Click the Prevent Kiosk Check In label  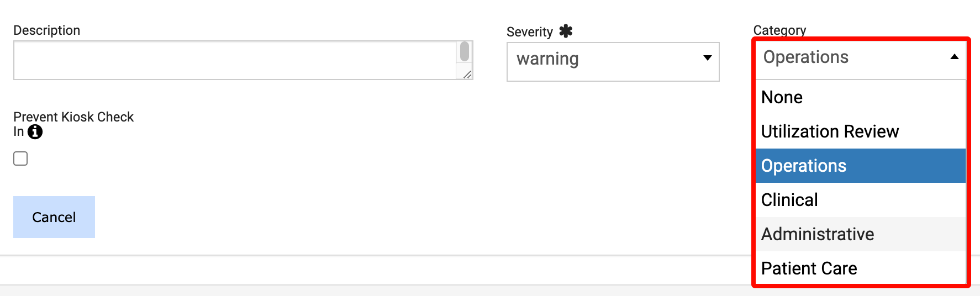(x=73, y=124)
